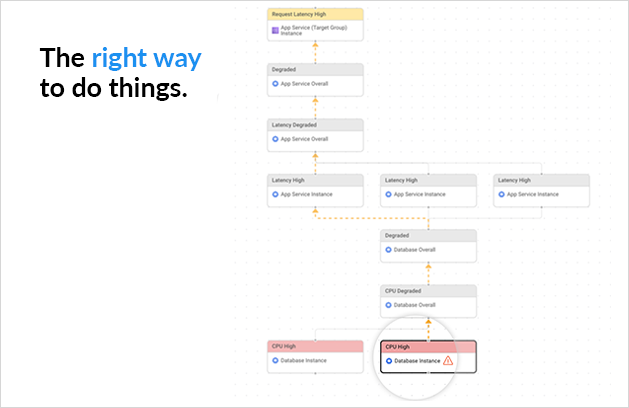629x408 pixels.
Task: Click the blue circle icon in the Latency Degraded node
Action: [x=276, y=139]
